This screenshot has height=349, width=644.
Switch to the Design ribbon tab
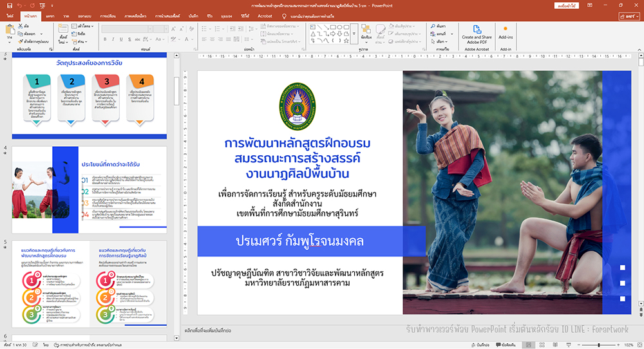84,16
